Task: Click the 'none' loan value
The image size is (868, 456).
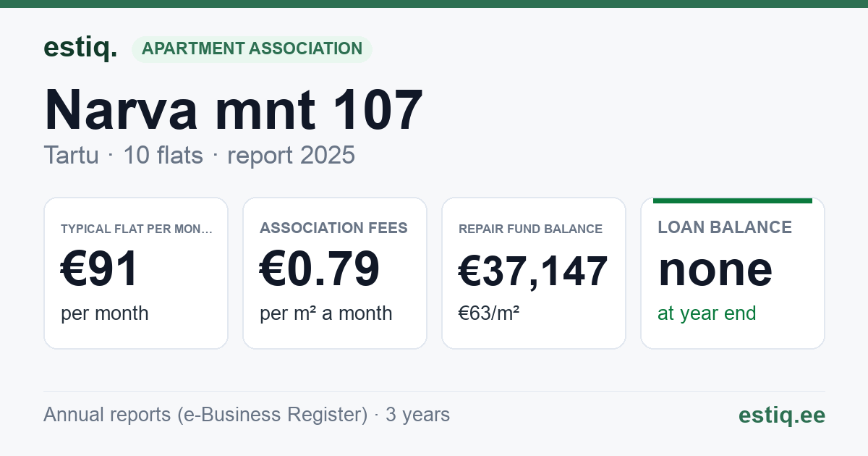Action: pyautogui.click(x=715, y=269)
